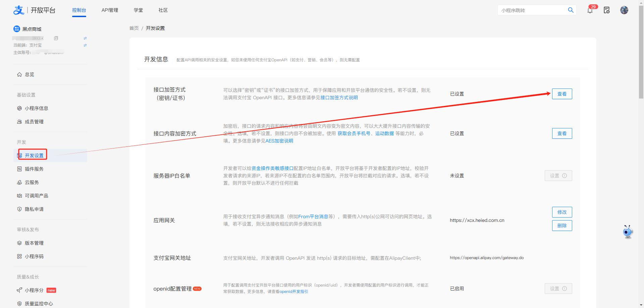The image size is (644, 308).
Task: Click the floating ant assistant mascot
Action: tap(628, 232)
